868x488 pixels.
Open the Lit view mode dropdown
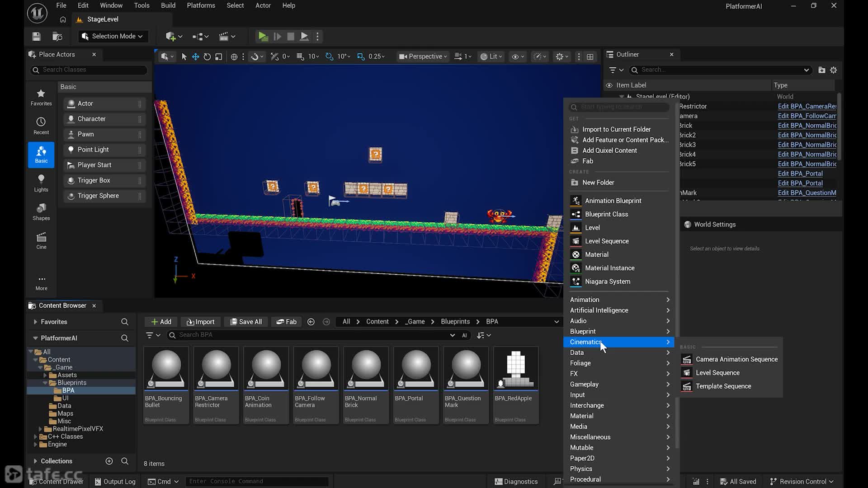pyautogui.click(x=491, y=56)
